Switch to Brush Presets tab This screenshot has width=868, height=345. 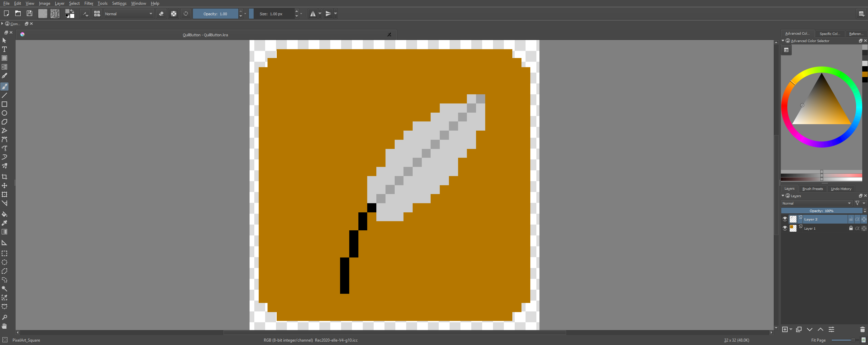pos(812,189)
